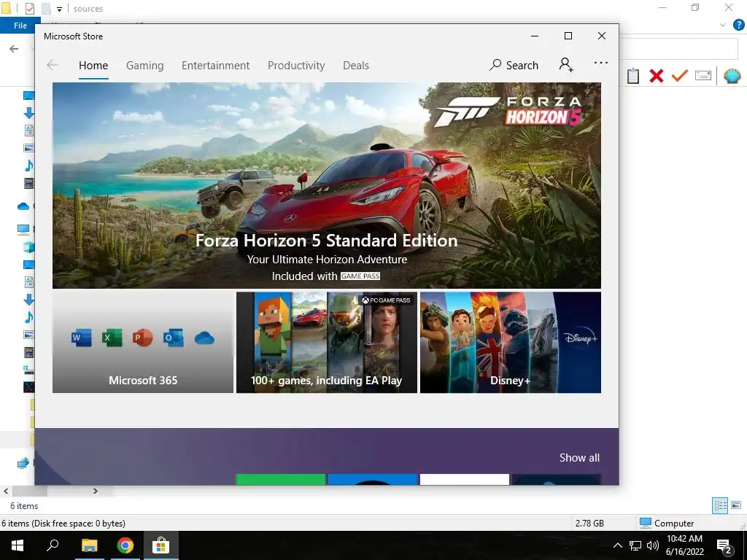
Task: Expand the Customize Quick Access Toolbar dropdown
Action: [x=59, y=9]
